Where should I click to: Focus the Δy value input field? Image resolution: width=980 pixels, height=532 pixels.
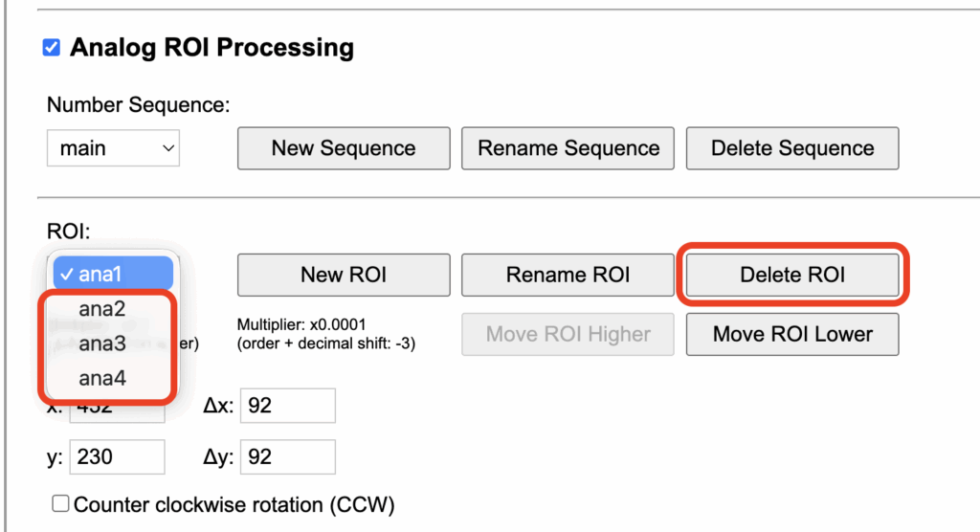click(287, 457)
